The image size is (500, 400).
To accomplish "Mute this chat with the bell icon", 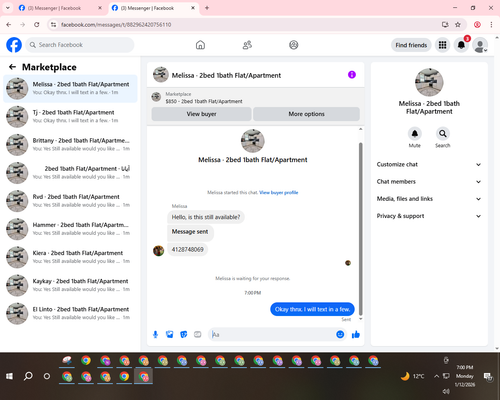I will click(415, 134).
